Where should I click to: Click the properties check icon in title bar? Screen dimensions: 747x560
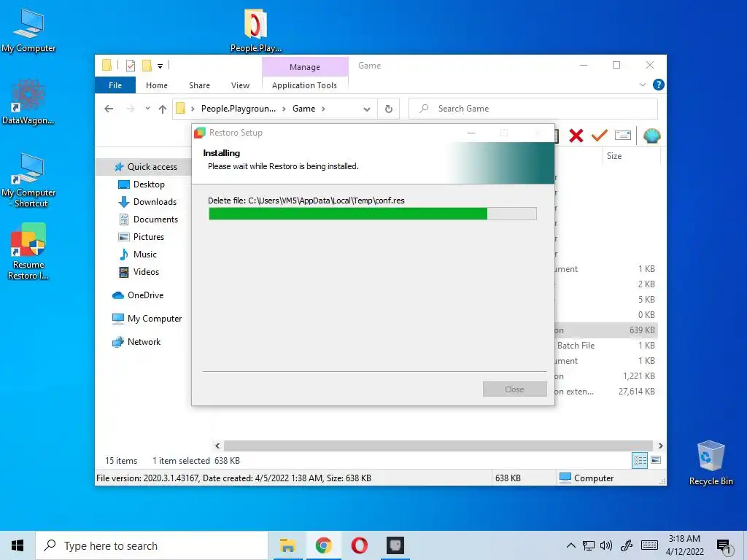point(130,66)
